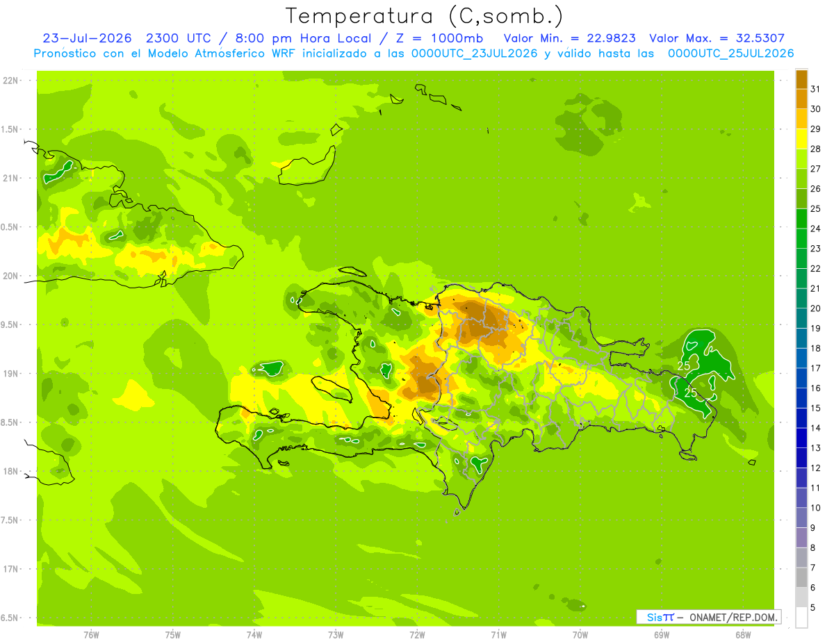This screenshot has width=834, height=644.
Task: Click the '0000UTC_23JUL2026' initialization time
Action: point(475,53)
